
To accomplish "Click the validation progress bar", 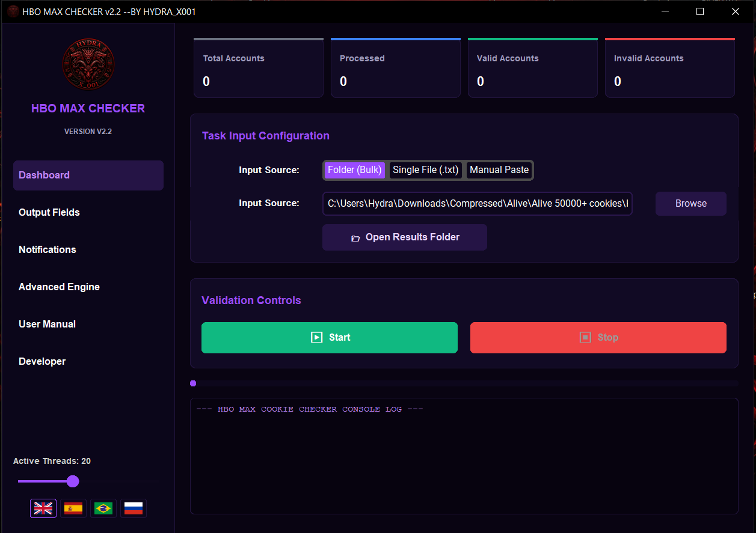I will (464, 383).
